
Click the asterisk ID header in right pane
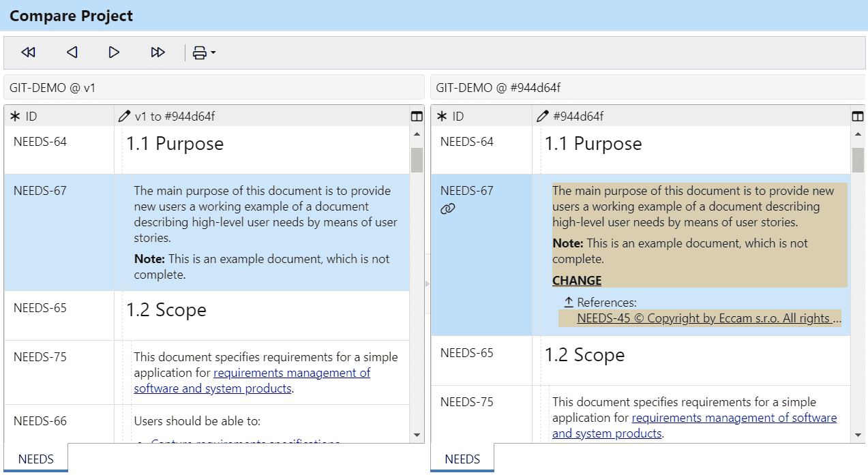point(451,117)
